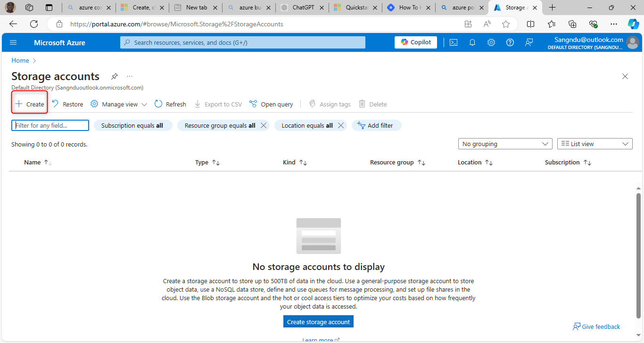Viewport: 644px width, 343px height.
Task: Click the Microsoft Azure home logo text
Action: tap(59, 42)
